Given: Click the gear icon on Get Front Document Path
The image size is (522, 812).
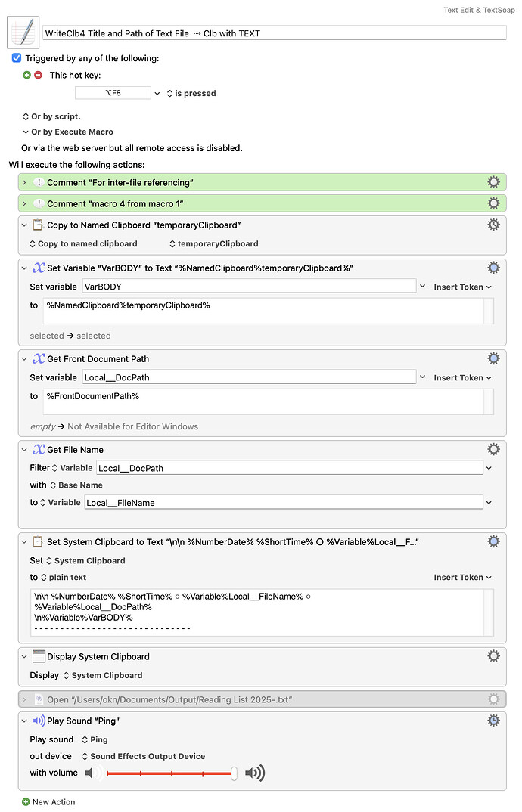Looking at the screenshot, I should [x=493, y=358].
